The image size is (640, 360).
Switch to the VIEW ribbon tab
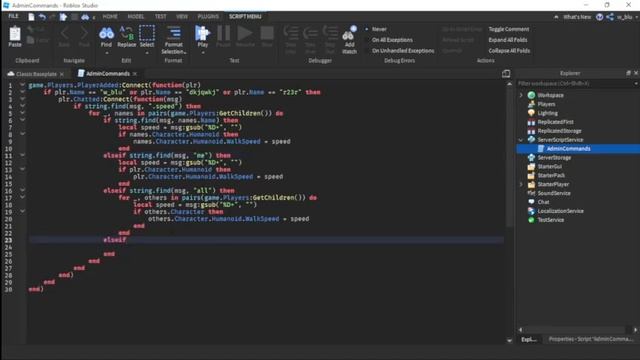(x=182, y=16)
